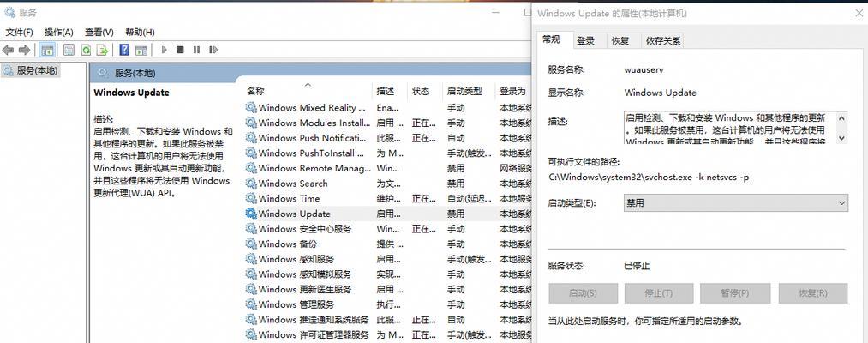Sort by the 名称 column header
Viewport: 868px width, 343px height.
pyautogui.click(x=308, y=92)
